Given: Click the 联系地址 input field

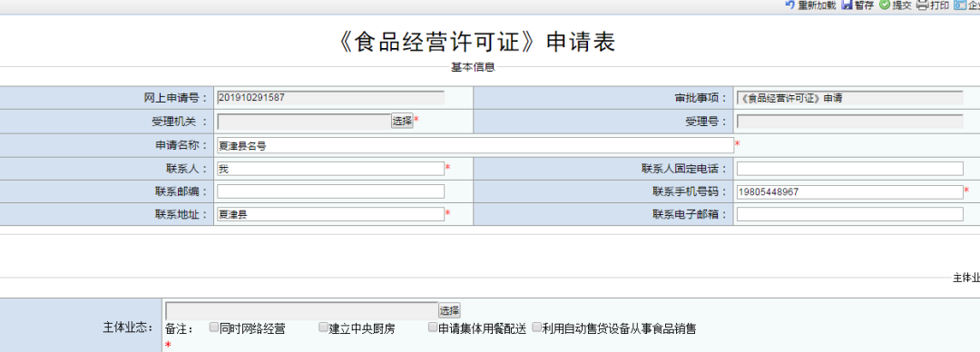Looking at the screenshot, I should (x=330, y=214).
